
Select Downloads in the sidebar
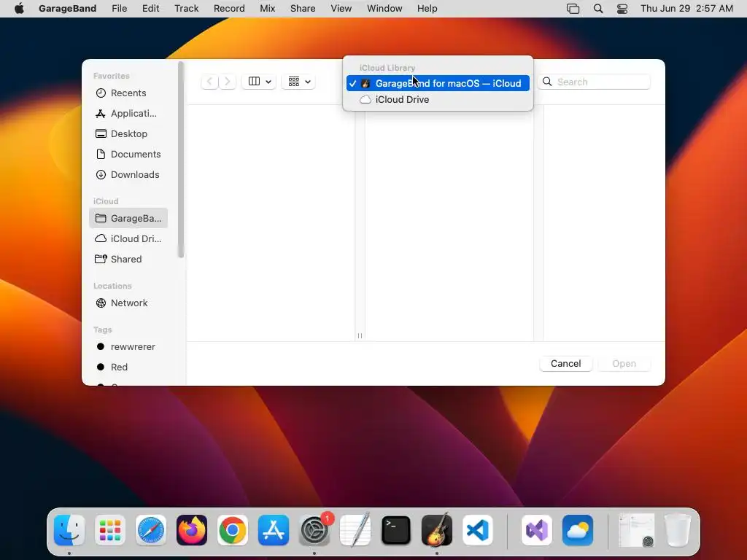128,175
